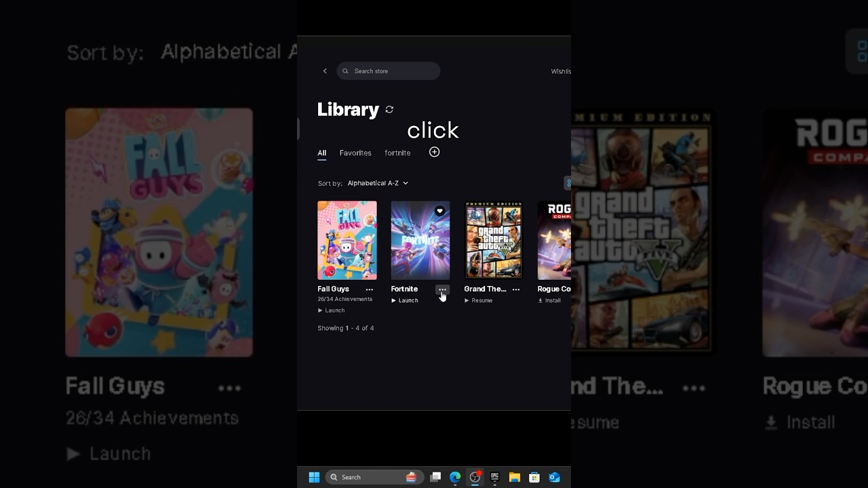868x488 pixels.
Task: Add a new collection with the plus icon
Action: (x=435, y=152)
